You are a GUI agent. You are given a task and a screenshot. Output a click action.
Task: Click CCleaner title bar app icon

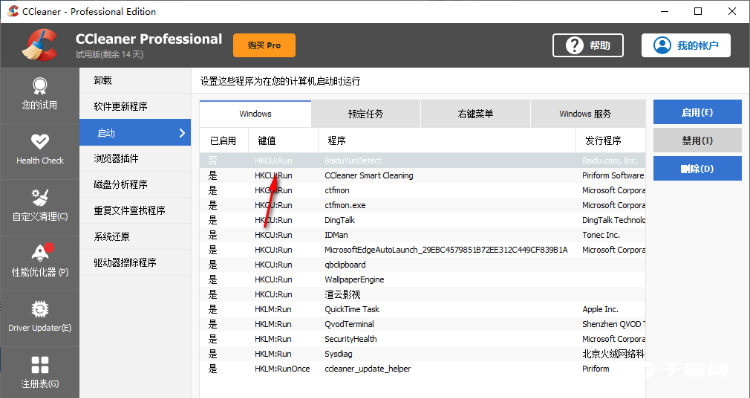pyautogui.click(x=12, y=11)
